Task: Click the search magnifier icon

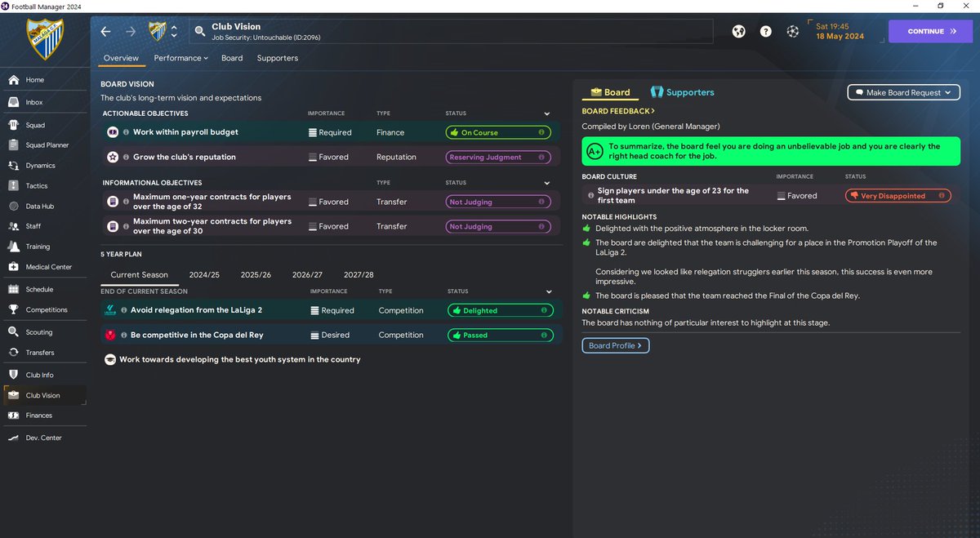Action: tap(199, 32)
